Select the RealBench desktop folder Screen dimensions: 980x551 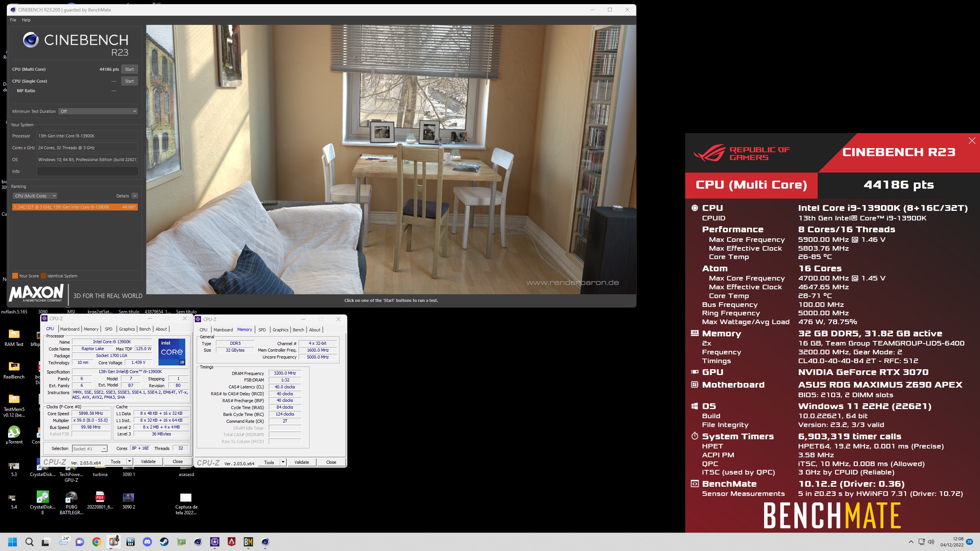point(14,370)
